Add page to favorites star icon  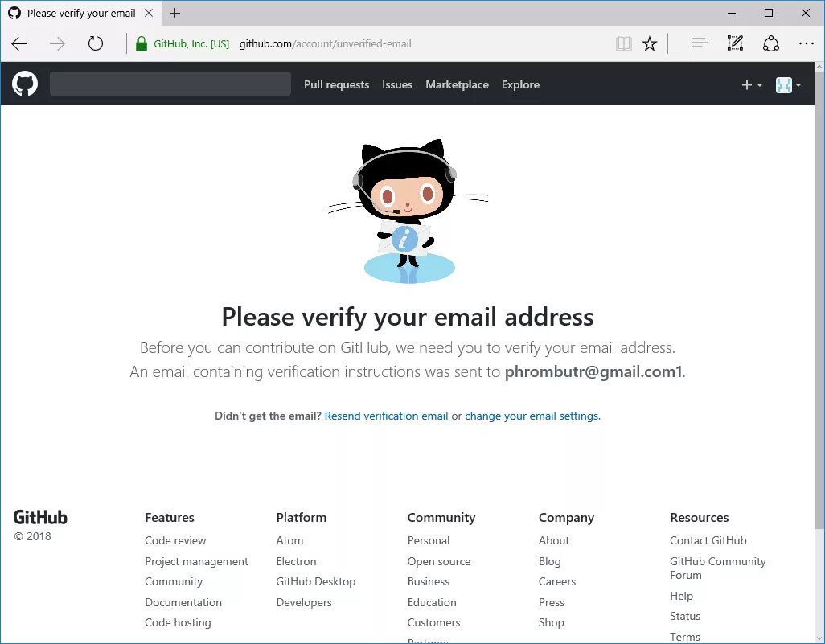point(650,43)
